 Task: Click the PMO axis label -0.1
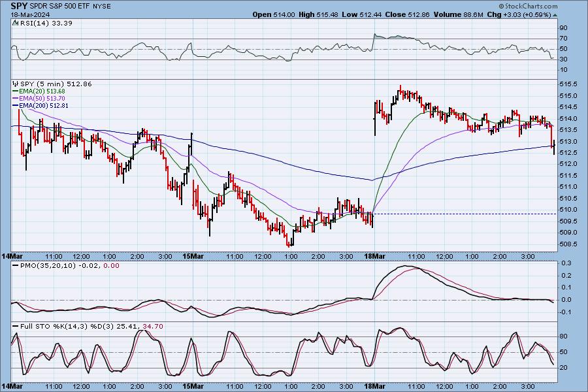[x=566, y=312]
